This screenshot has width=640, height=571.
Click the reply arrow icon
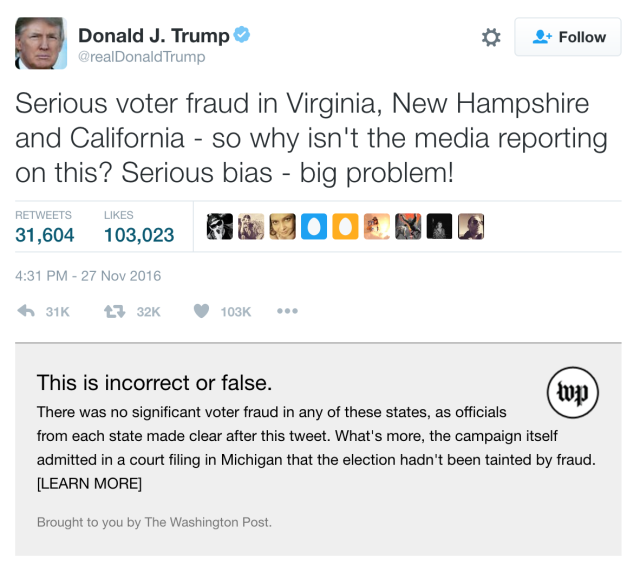coord(28,312)
